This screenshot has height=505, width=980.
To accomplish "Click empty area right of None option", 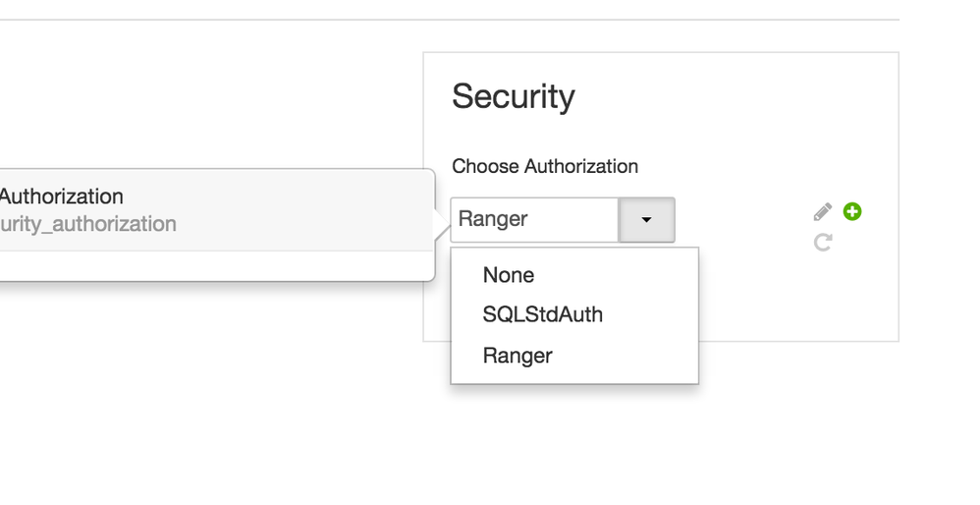I will [628, 275].
